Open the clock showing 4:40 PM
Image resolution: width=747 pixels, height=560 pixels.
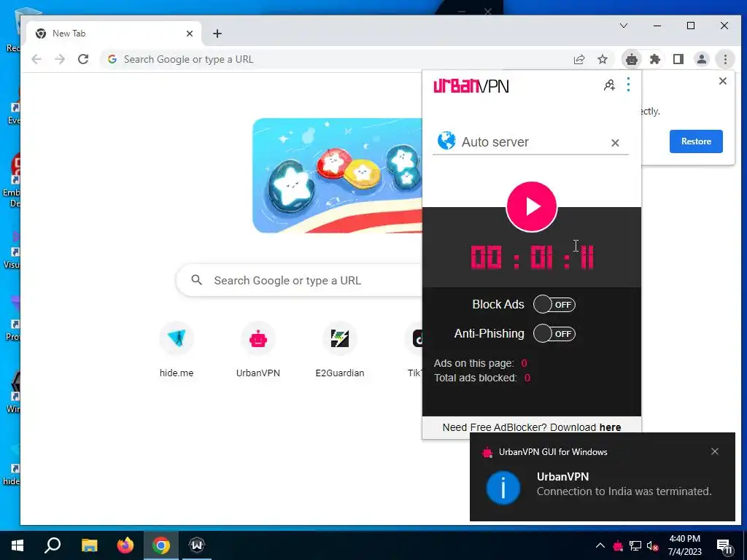684,545
